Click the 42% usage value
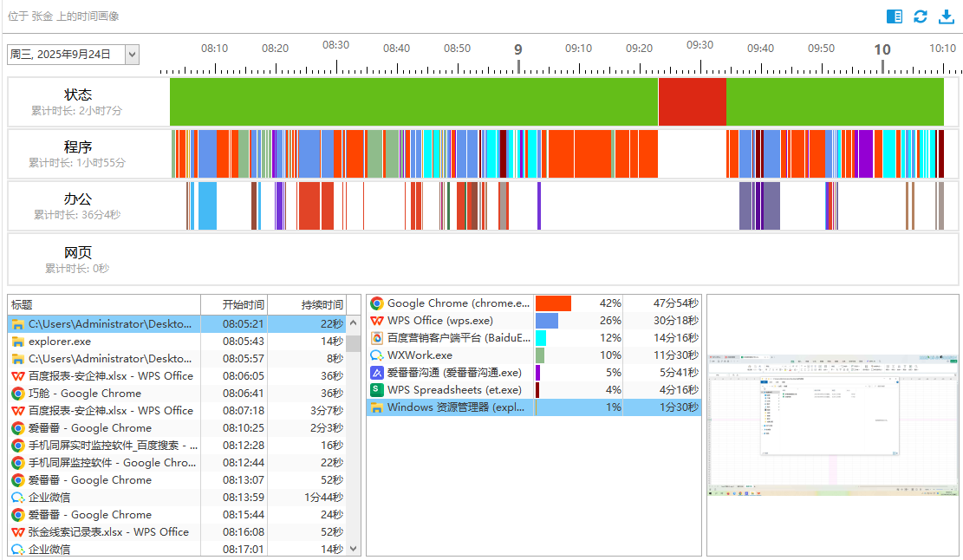 pos(610,303)
